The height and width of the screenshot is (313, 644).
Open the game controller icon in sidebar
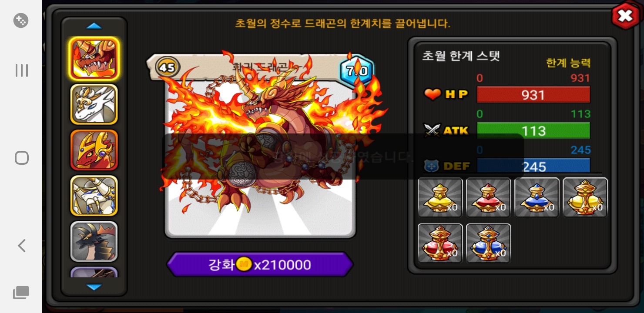coord(21,20)
